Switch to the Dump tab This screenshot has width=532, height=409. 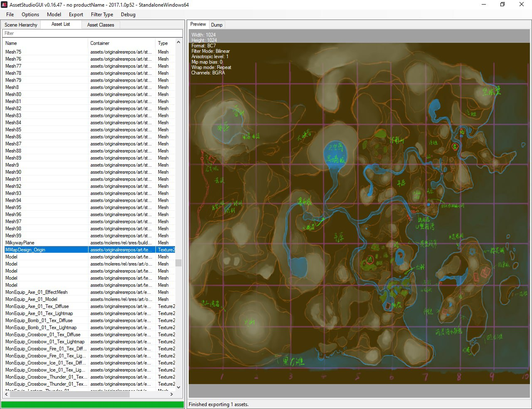coord(217,25)
